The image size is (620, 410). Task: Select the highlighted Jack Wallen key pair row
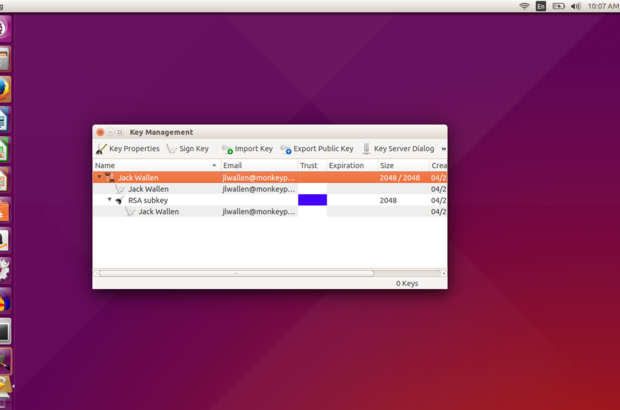tap(270, 178)
